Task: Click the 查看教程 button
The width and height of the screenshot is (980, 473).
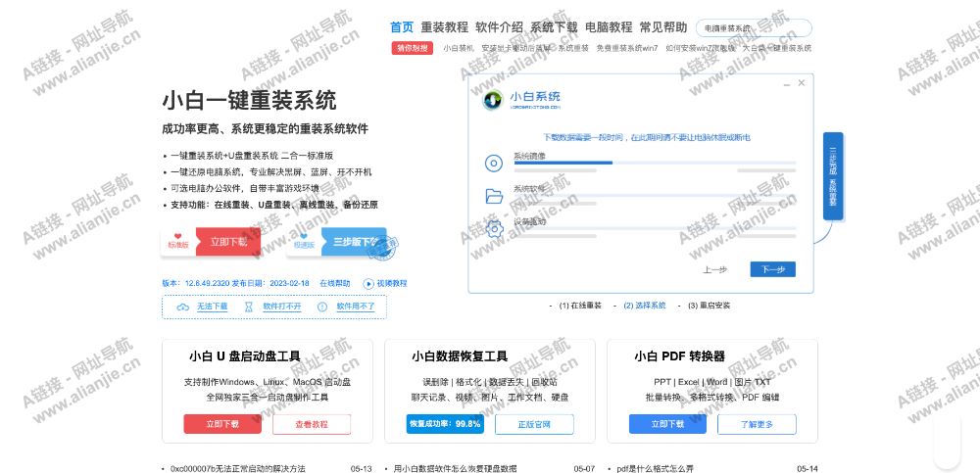Action: pyautogui.click(x=312, y=424)
